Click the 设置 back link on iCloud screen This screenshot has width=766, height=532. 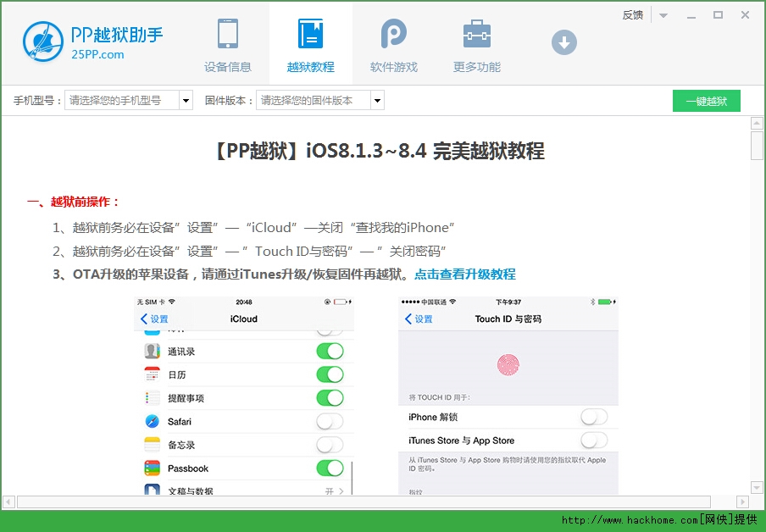coord(159,319)
